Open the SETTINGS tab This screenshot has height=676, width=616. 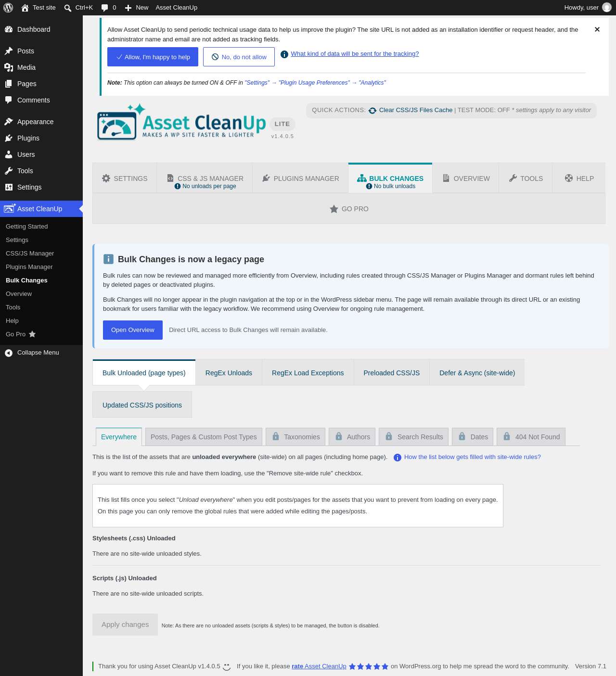125,179
